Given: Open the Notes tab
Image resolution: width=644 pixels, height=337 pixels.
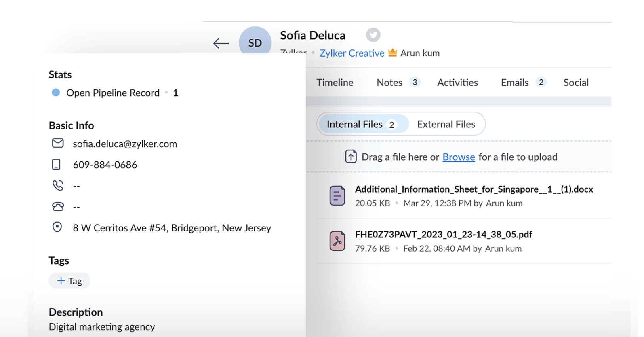Looking at the screenshot, I should click(x=389, y=83).
